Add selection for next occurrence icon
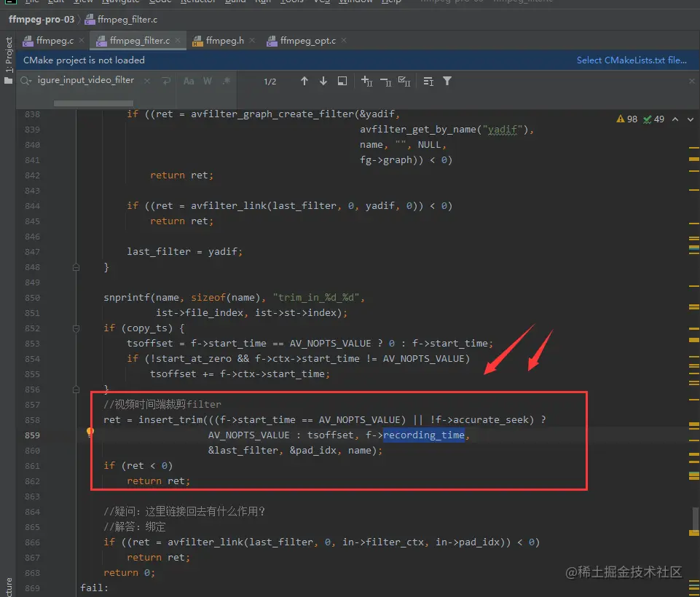 (366, 81)
